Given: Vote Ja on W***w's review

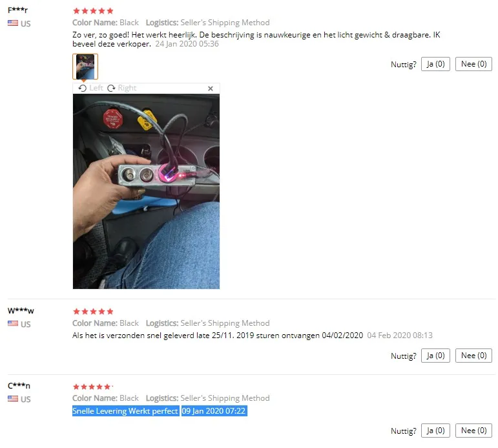Looking at the screenshot, I should pyautogui.click(x=435, y=356).
